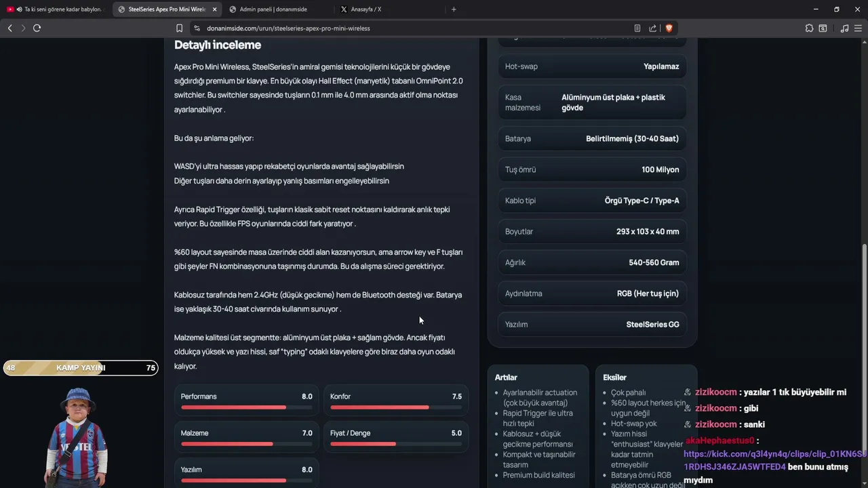The height and width of the screenshot is (488, 868).
Task: Click the Fiyat / Denge 5.0 rating bar
Action: 395,437
